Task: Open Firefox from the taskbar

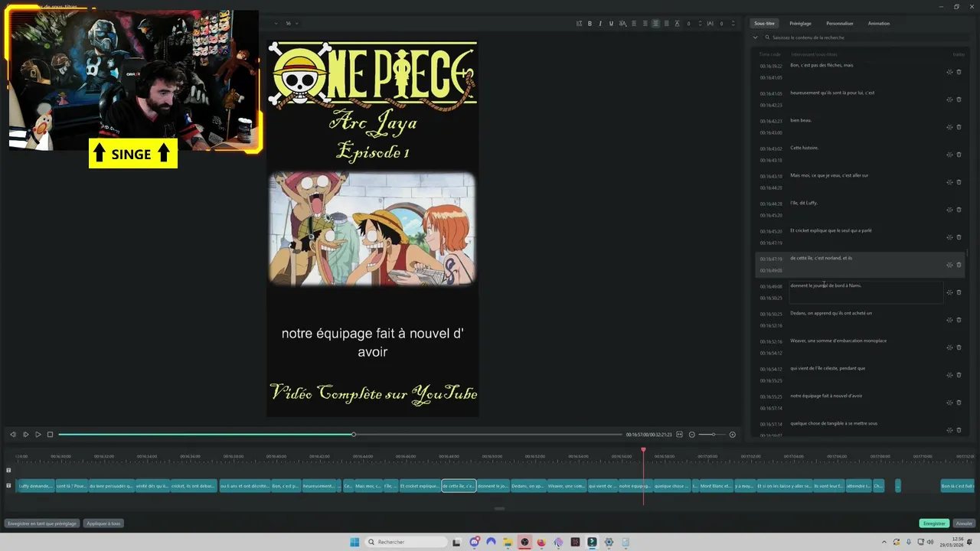Action: point(541,542)
